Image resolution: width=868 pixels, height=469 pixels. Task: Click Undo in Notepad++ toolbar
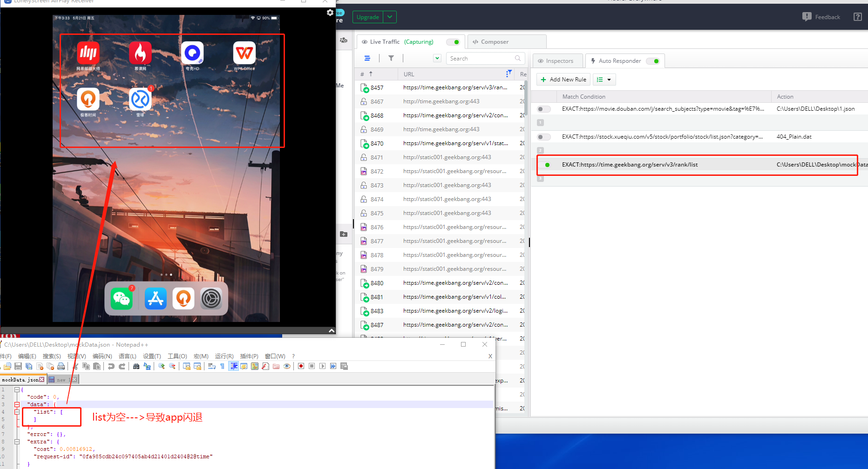coord(111,366)
